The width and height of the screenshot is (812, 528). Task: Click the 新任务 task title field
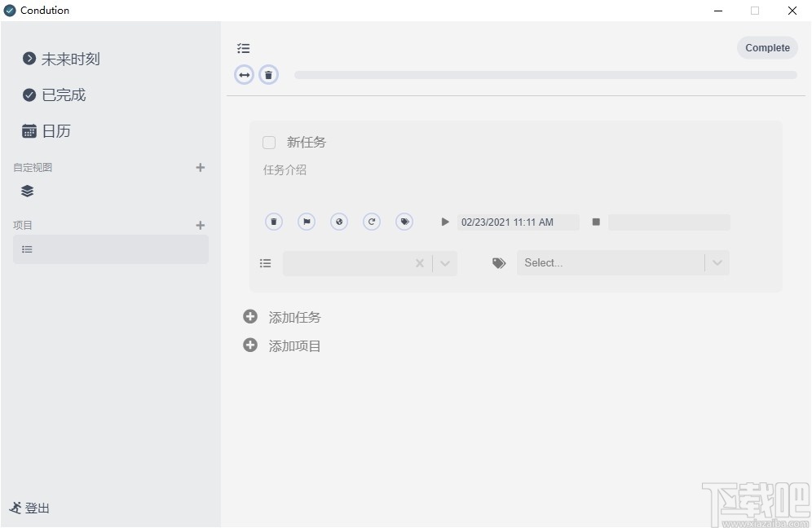tap(307, 143)
